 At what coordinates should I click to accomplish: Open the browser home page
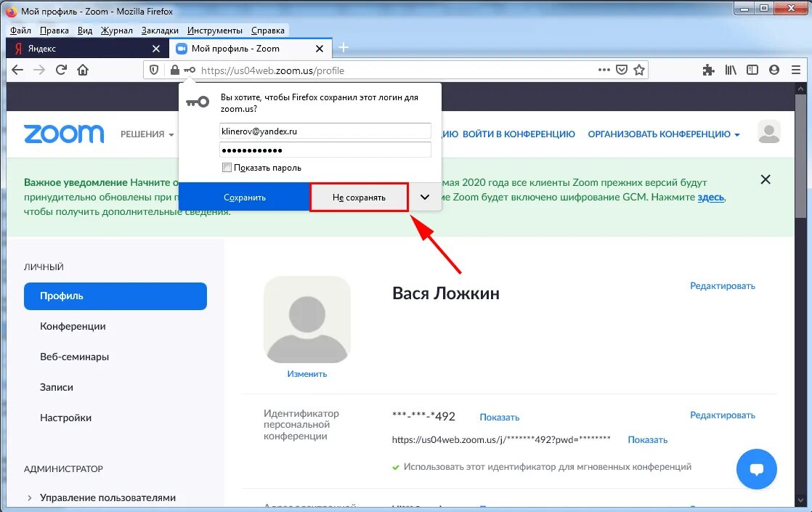click(x=83, y=70)
